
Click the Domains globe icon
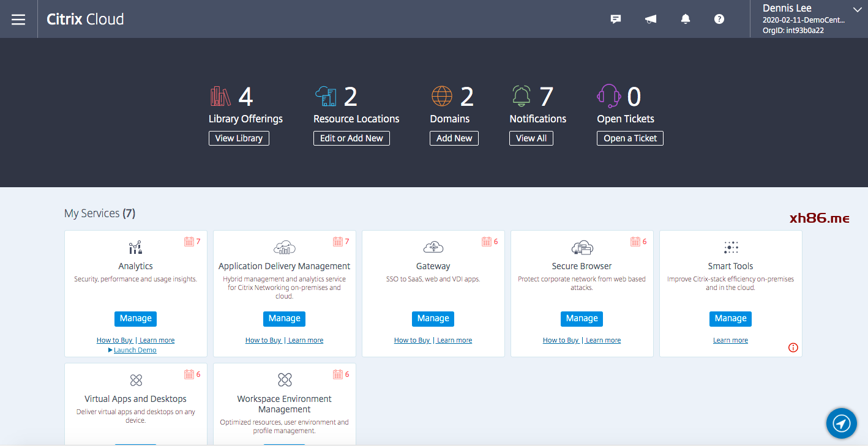442,96
